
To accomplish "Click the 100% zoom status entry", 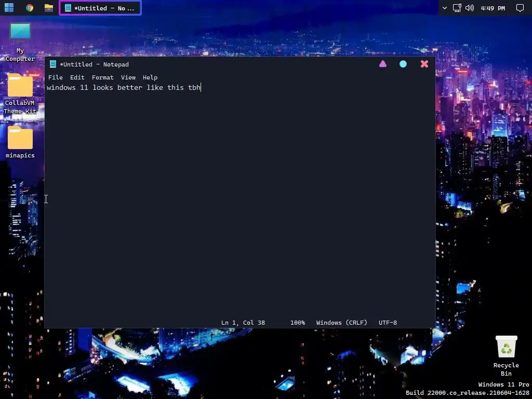I will (x=298, y=323).
